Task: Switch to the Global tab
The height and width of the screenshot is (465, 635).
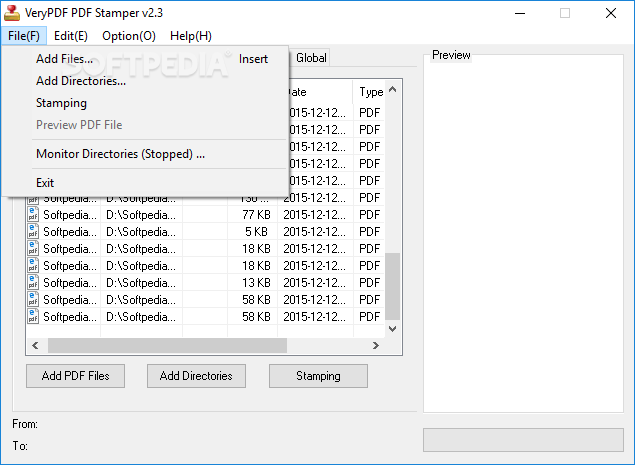Action: [x=311, y=58]
